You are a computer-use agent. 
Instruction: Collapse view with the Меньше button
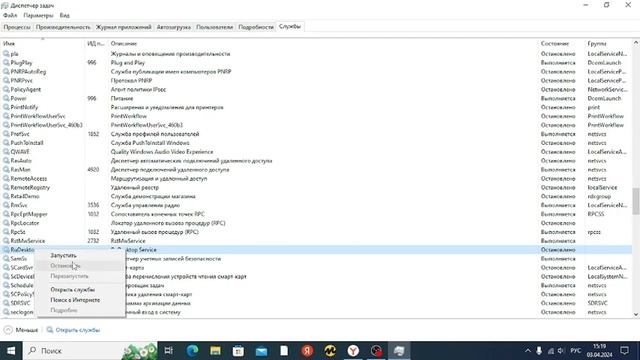pos(21,330)
